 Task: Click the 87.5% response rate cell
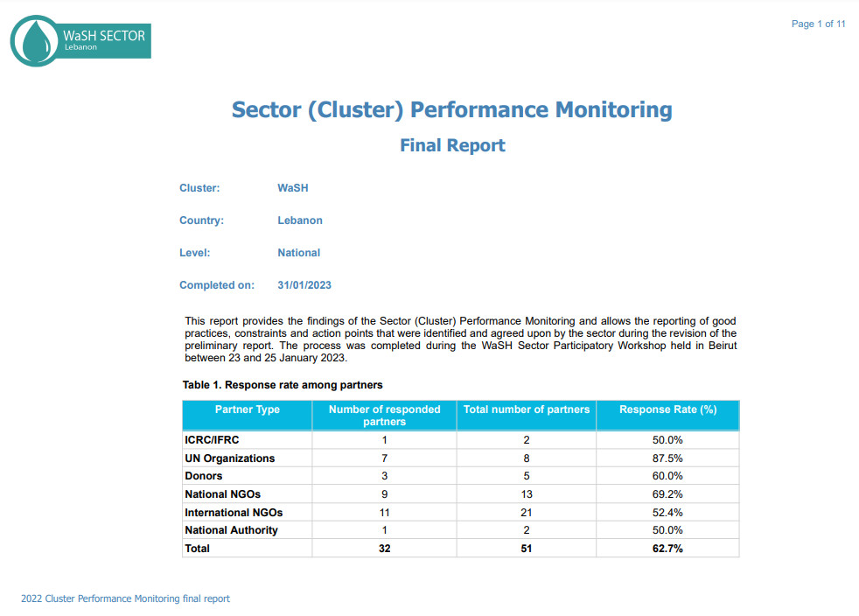[x=667, y=458]
